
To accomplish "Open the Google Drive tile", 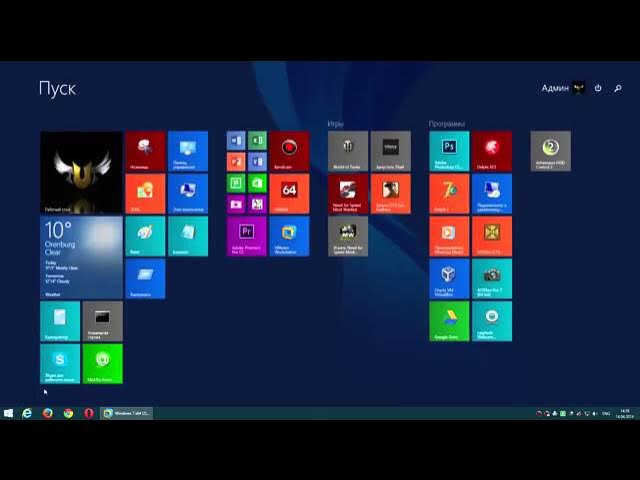I will click(x=449, y=321).
